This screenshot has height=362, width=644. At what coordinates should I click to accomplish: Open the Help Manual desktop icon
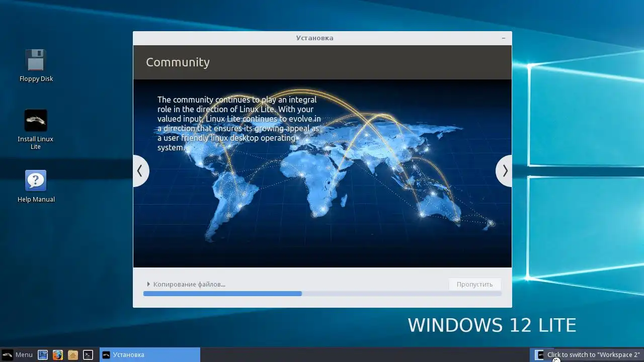(x=36, y=186)
